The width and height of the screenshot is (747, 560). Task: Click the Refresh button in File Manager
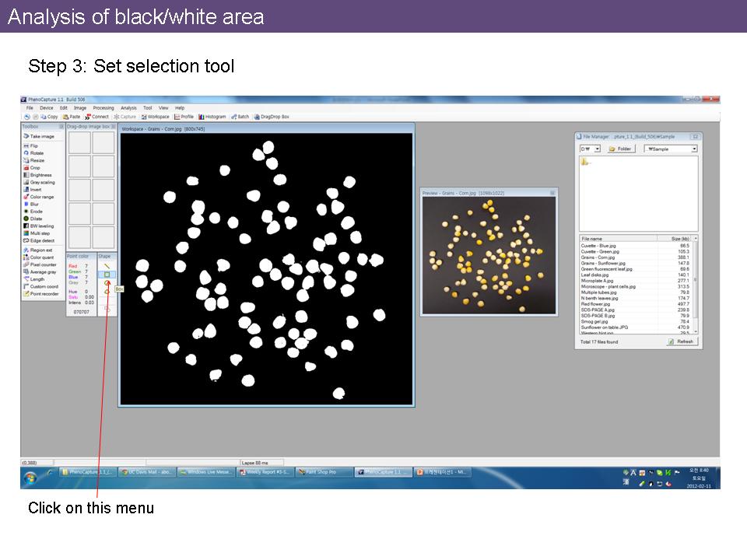[x=681, y=341]
